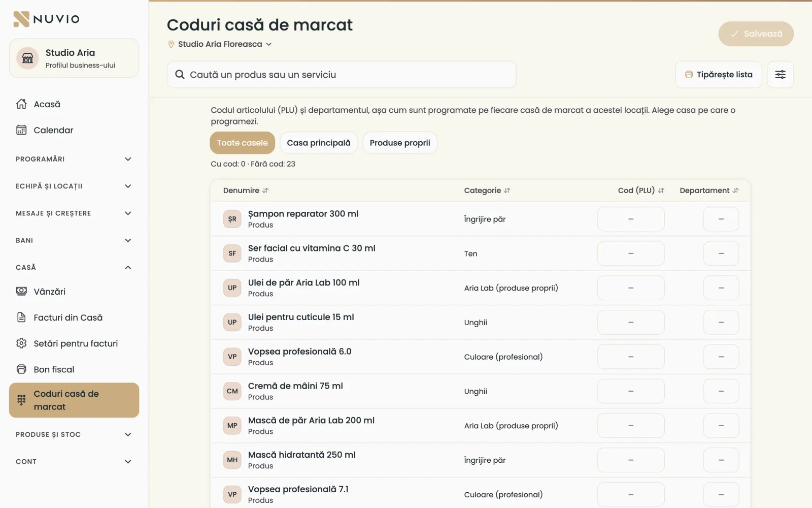Viewport: 812px width, 508px height.
Task: Edit department for Ulei de păr Aria Lab
Action: pos(721,288)
